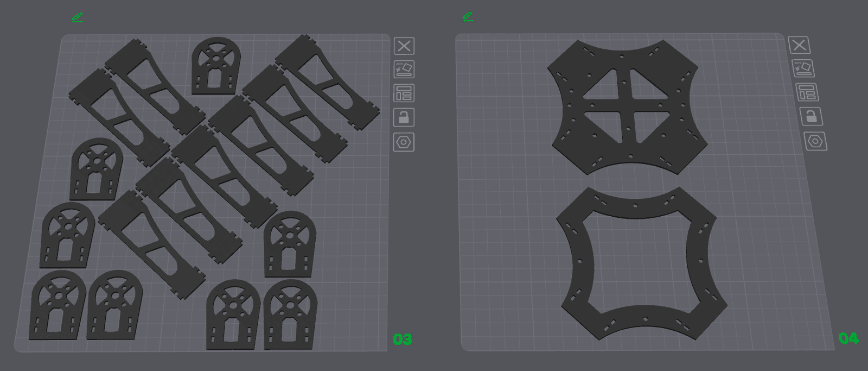Click the green 03 plate number
The image size is (868, 371).
click(403, 339)
